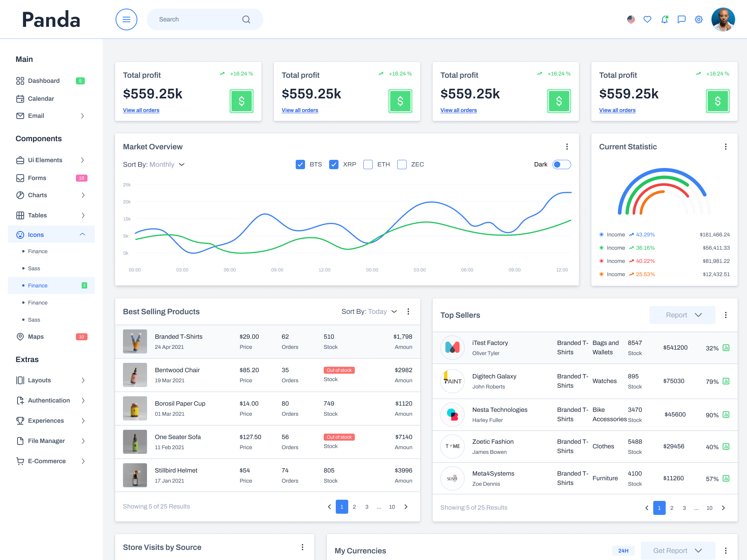Switch to the 24H tab in My Currencies
The image size is (747, 560).
coord(623,550)
